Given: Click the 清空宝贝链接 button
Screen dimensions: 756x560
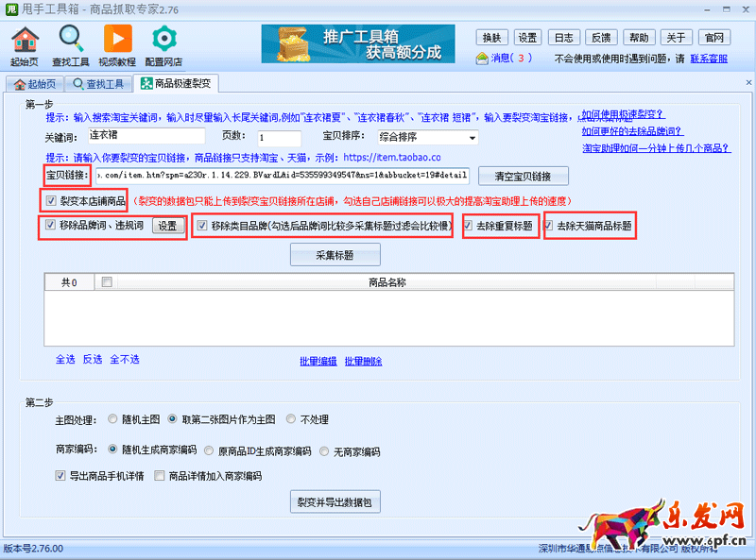Looking at the screenshot, I should coord(524,176).
